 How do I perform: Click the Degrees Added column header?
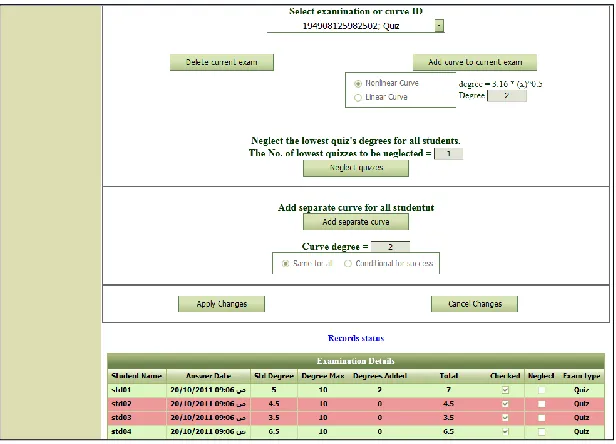[x=380, y=376]
